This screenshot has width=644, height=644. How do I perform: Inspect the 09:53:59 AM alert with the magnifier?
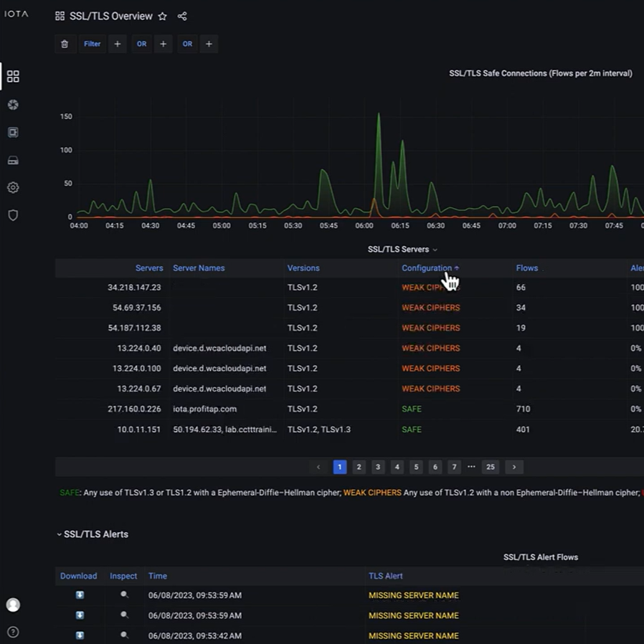123,595
